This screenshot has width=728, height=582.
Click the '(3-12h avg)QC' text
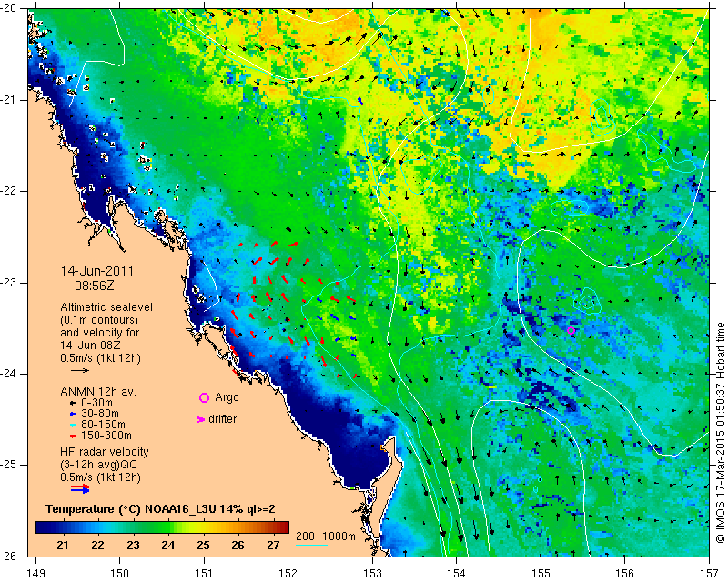[98, 465]
